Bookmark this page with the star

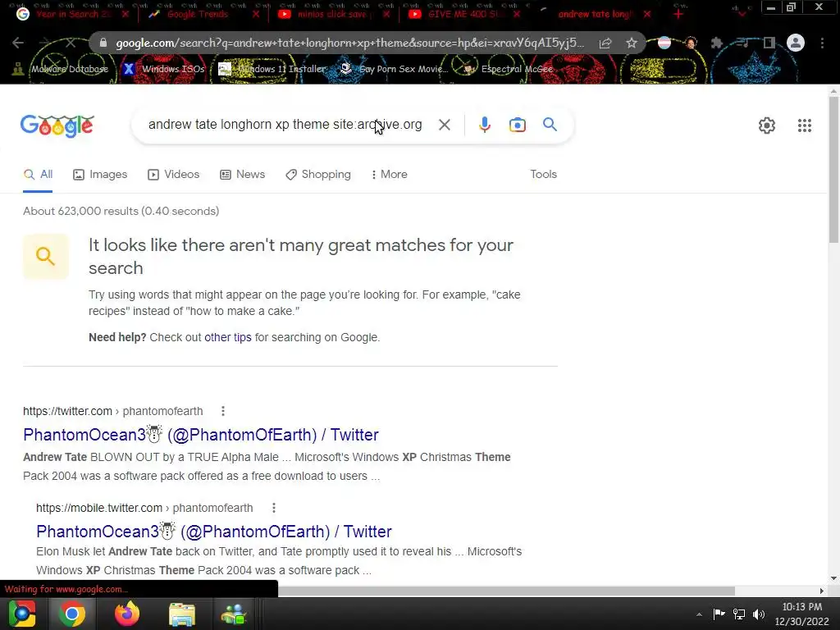[632, 43]
